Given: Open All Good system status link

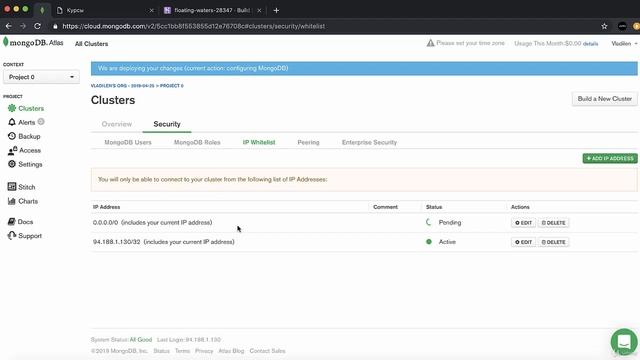Looking at the screenshot, I should (141, 340).
